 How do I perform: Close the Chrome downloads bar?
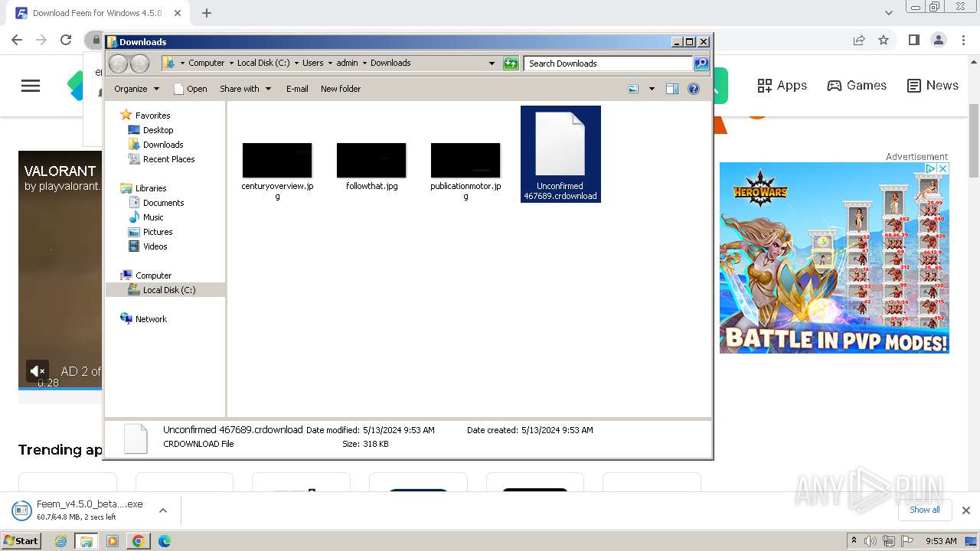[966, 510]
